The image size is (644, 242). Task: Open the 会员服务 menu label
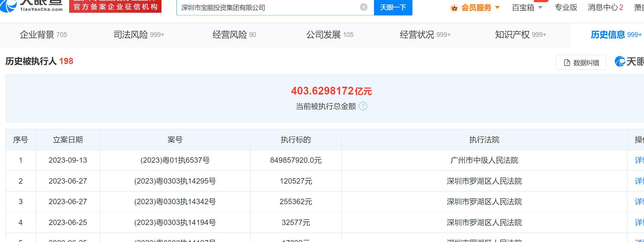tap(476, 7)
